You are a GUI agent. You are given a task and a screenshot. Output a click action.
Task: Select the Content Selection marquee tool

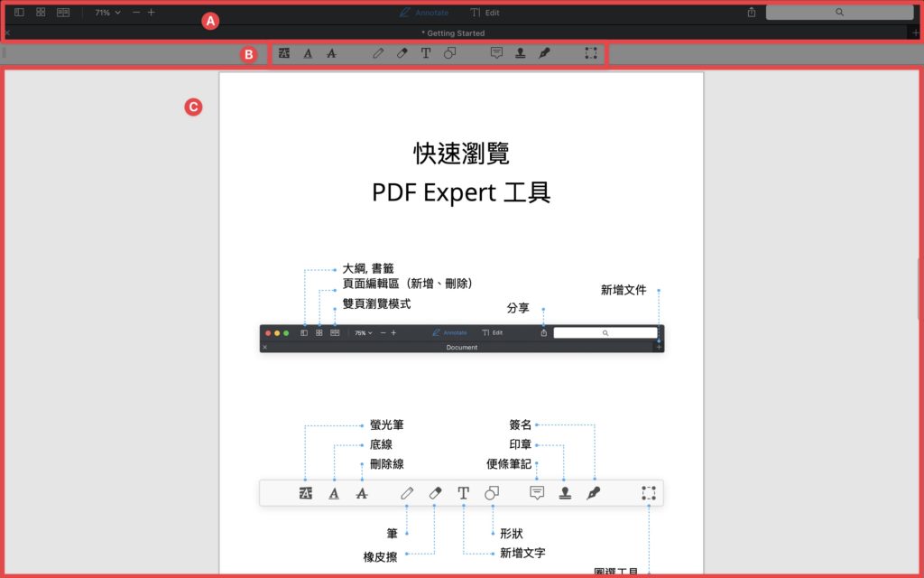tap(591, 53)
